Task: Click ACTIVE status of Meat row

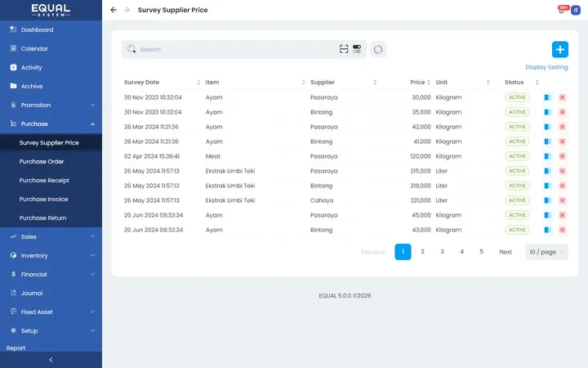Action: pyautogui.click(x=517, y=156)
